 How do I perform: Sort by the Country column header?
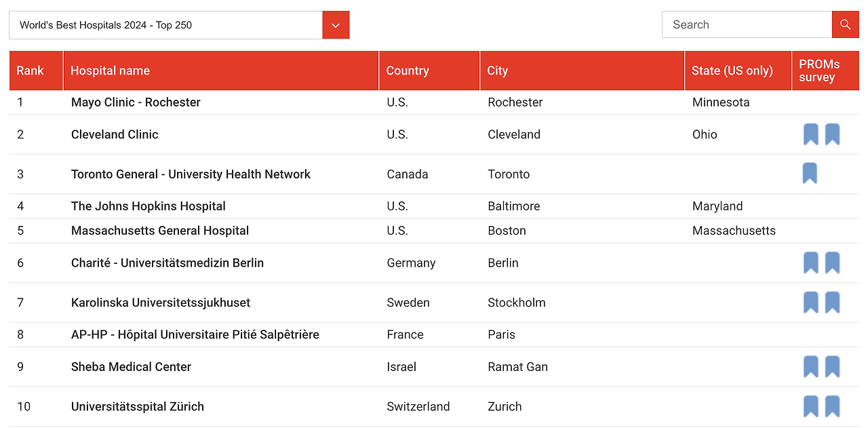(x=429, y=71)
